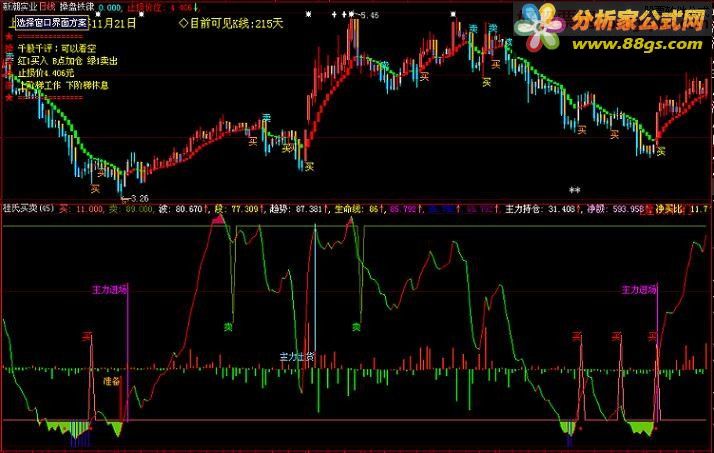
Task: Select the 新潮实业 stock name
Action: tap(20, 7)
